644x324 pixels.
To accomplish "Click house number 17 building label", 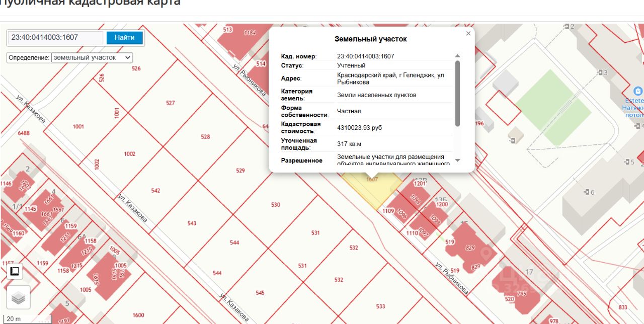I will click(529, 272).
